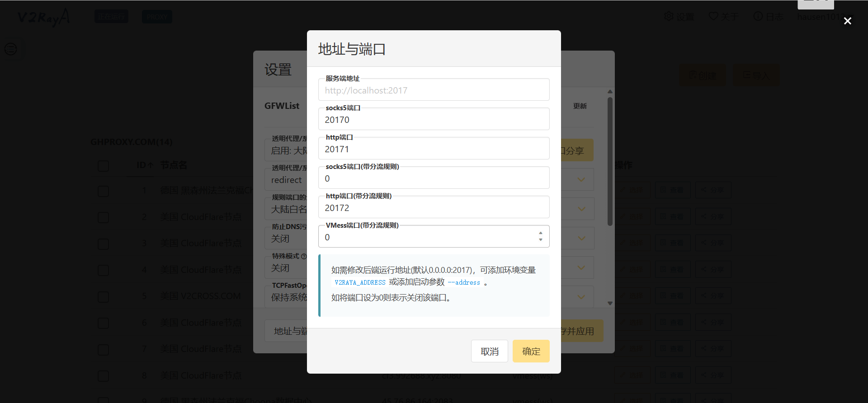Close the dialog with the white X
Screen dimensions: 868x403
point(847,21)
